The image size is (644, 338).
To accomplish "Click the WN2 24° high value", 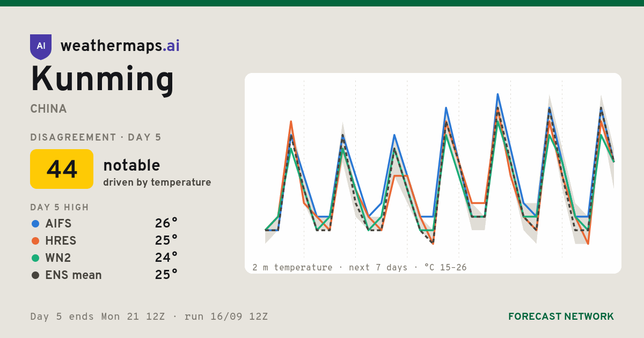I will [x=166, y=258].
